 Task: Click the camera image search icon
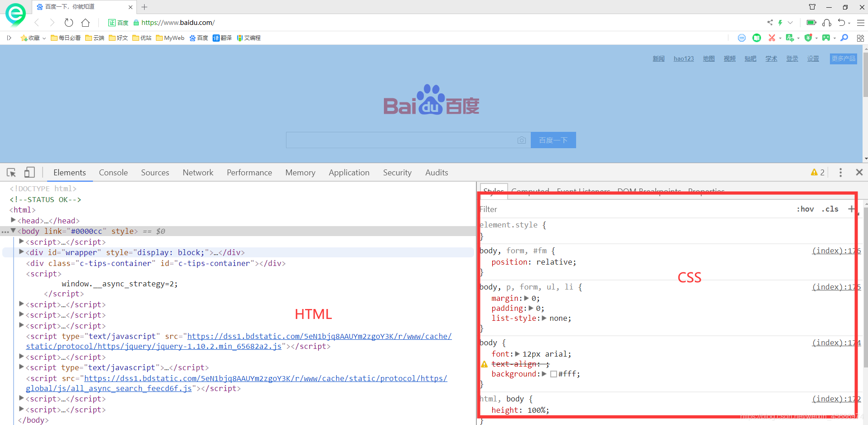pyautogui.click(x=522, y=140)
